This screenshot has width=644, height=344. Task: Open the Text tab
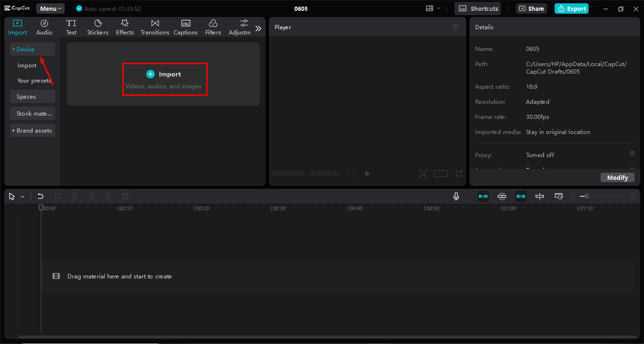pos(71,27)
